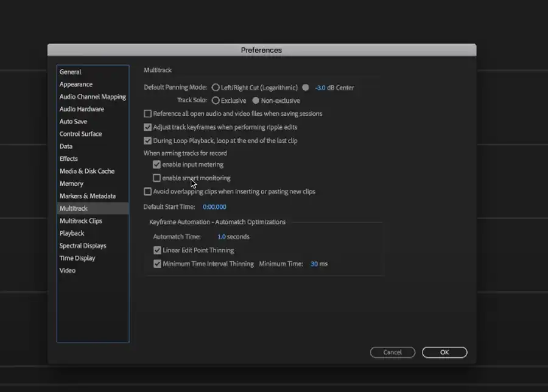Enable Reference all open audio and video files

(x=147, y=114)
